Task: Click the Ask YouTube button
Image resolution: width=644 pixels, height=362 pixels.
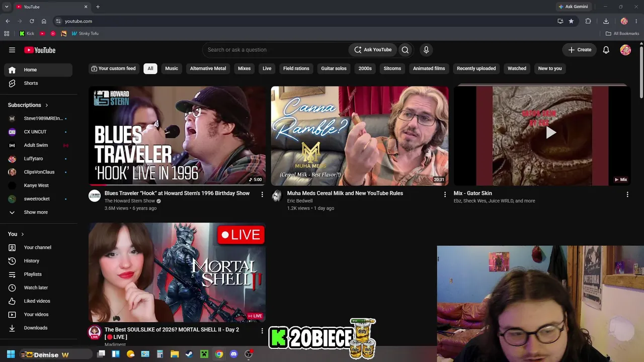Action: (x=373, y=50)
